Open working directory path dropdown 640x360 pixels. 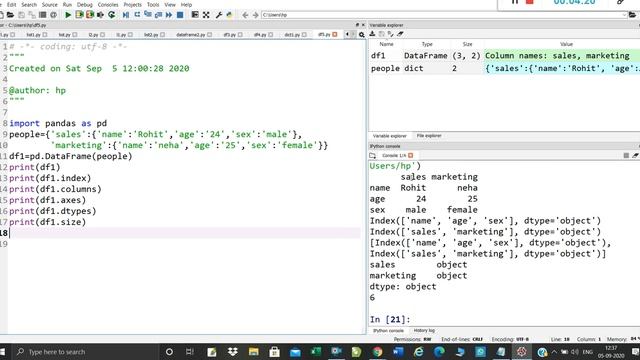point(624,15)
